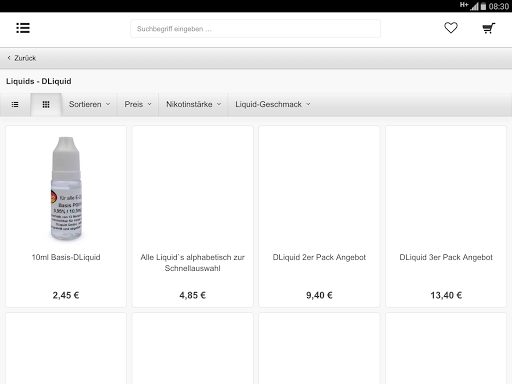The height and width of the screenshot is (384, 512).
Task: Open the 10ml Basis-DLiquid bottle image
Action: point(66,188)
